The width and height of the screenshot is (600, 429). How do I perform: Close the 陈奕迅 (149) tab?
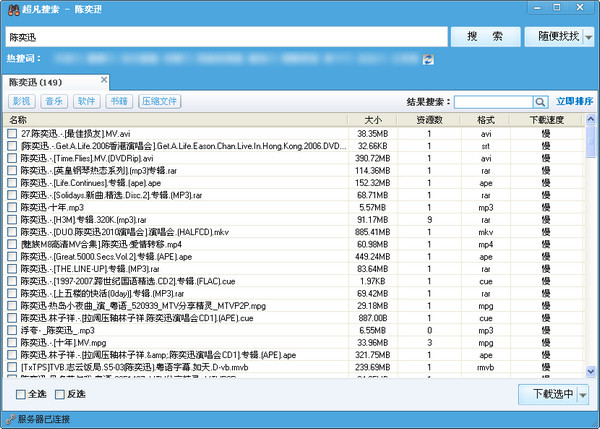[104, 78]
